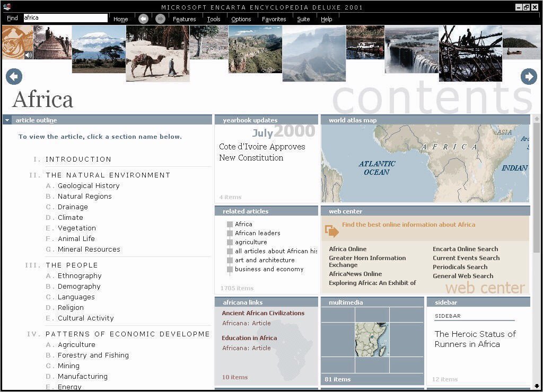Open the Africa Online web link
The image size is (543, 392).
point(348,249)
